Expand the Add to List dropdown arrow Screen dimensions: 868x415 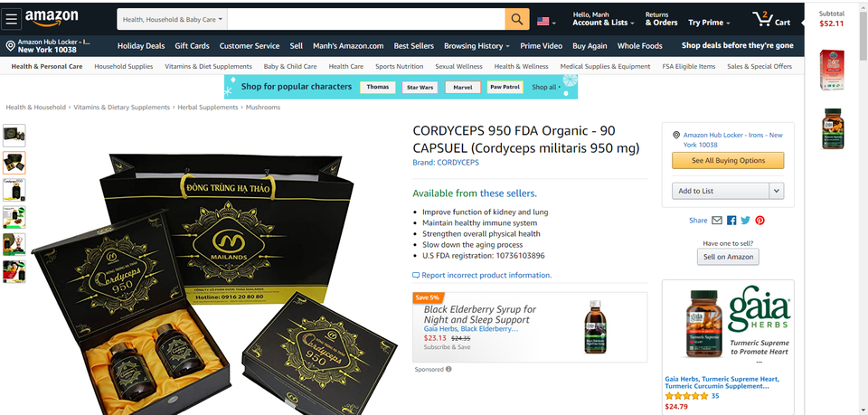point(776,191)
